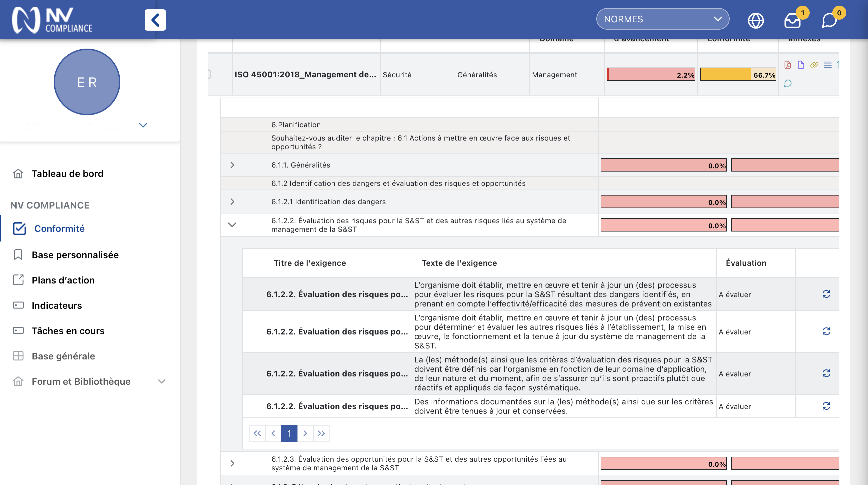
Task: Expand row 6.1.2.3. Évaluation des opportunités
Action: (232, 463)
